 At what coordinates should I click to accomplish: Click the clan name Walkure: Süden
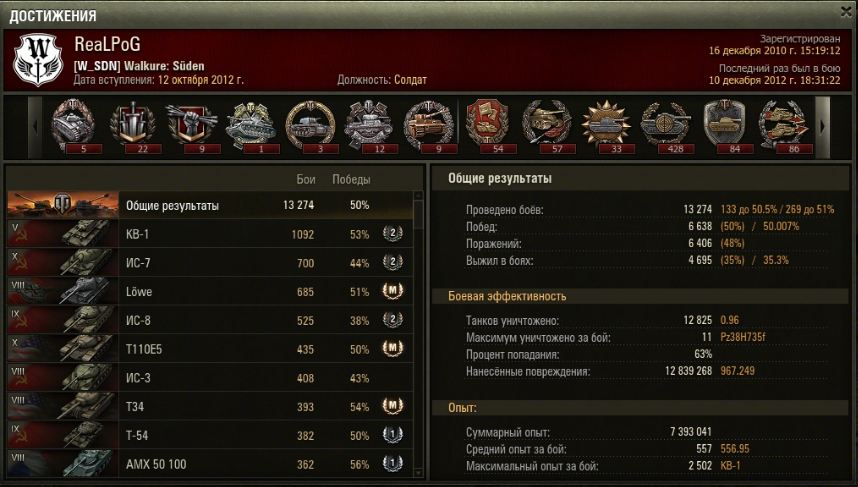coord(164,66)
